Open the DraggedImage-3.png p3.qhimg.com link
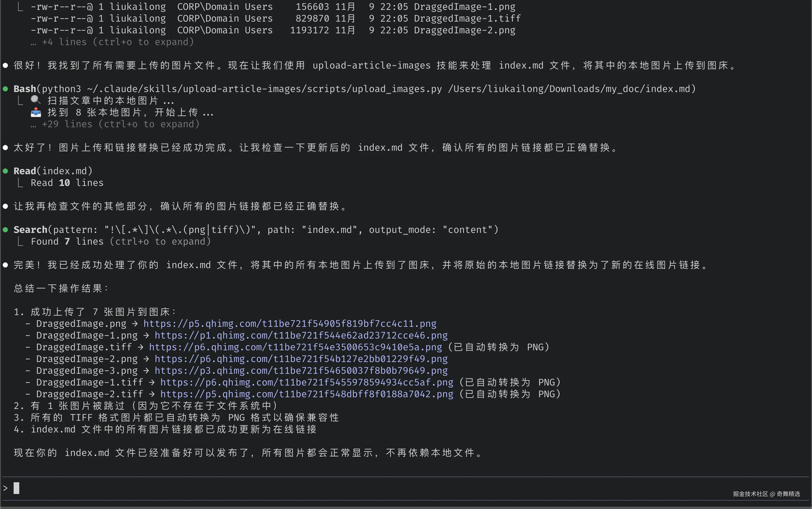This screenshot has width=812, height=509. pyautogui.click(x=301, y=371)
